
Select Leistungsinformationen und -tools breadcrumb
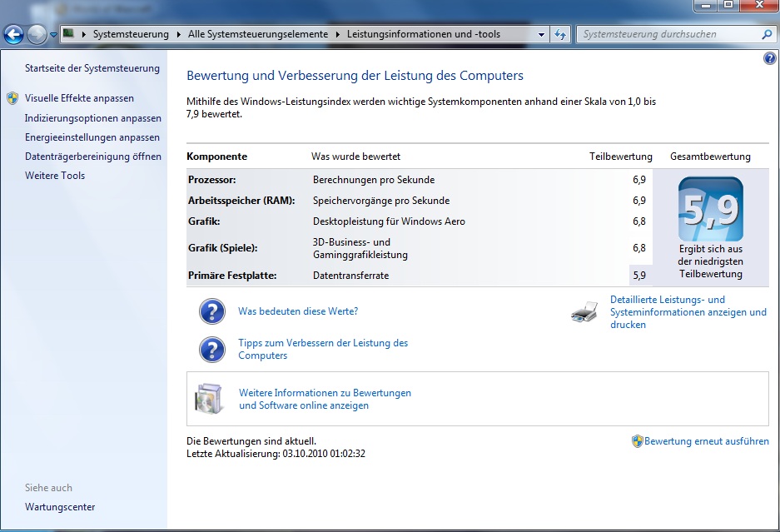[x=424, y=34]
